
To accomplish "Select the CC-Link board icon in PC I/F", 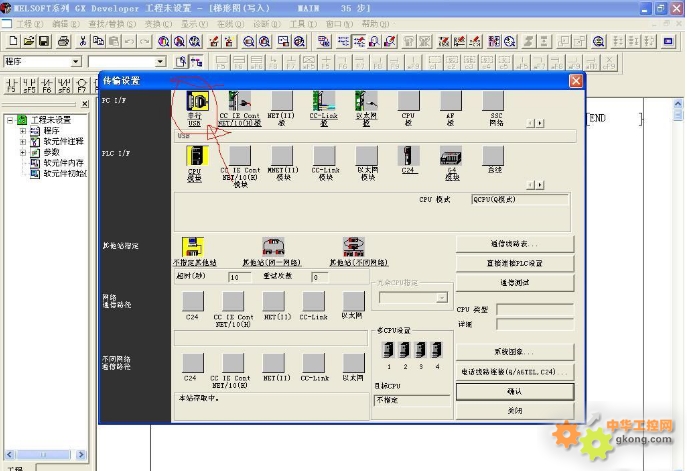I will tap(324, 101).
